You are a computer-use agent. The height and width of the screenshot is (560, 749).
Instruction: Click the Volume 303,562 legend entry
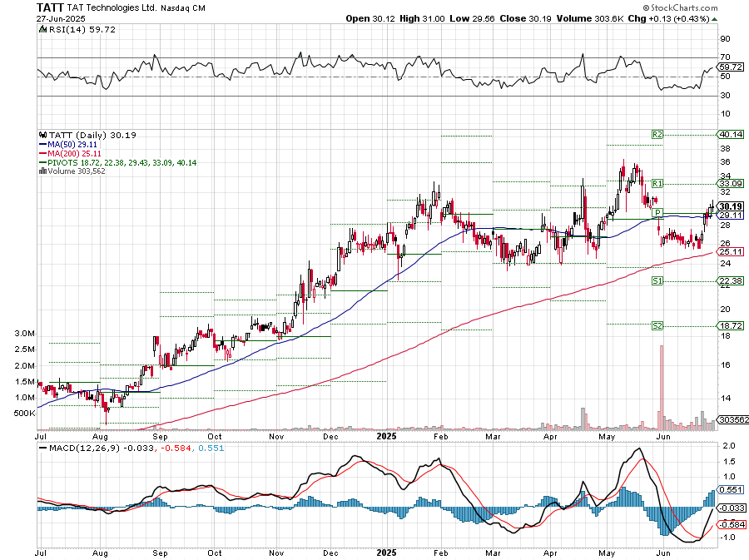click(x=72, y=171)
